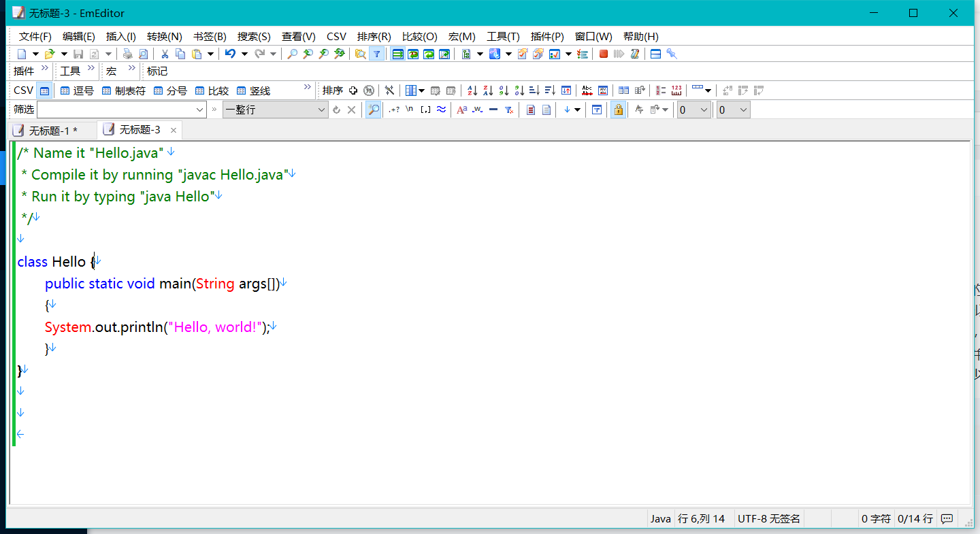Click the edit macro script icon
The width and height of the screenshot is (980, 534).
(635, 54)
